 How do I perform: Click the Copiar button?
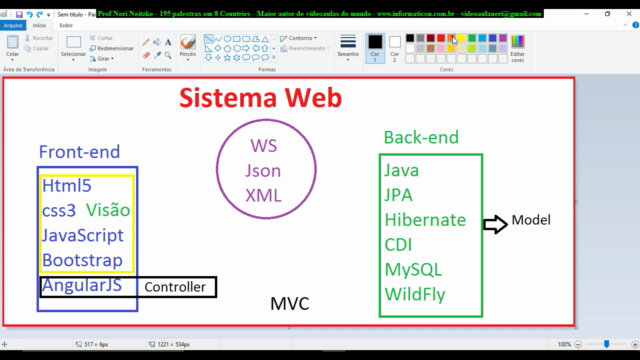(37, 48)
